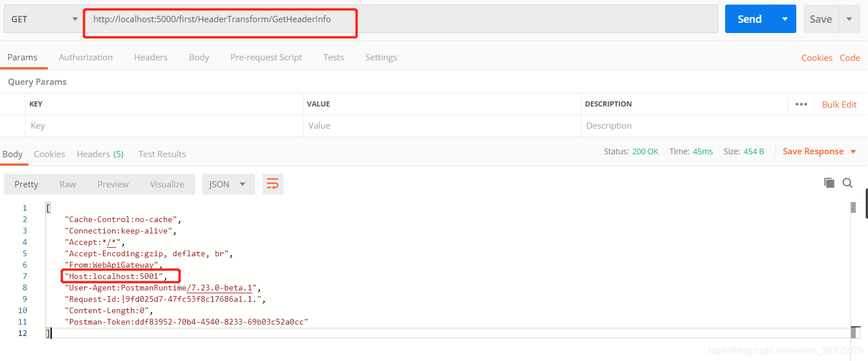Click the "Accept-Encoding:gzip, deflate, br" line
The width and height of the screenshot is (868, 361).
(148, 253)
